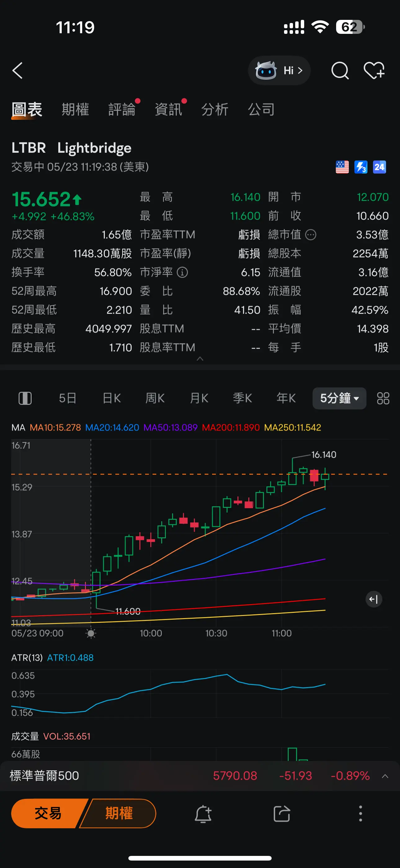
Task: Open the three-dot more options menu
Action: pyautogui.click(x=360, y=813)
